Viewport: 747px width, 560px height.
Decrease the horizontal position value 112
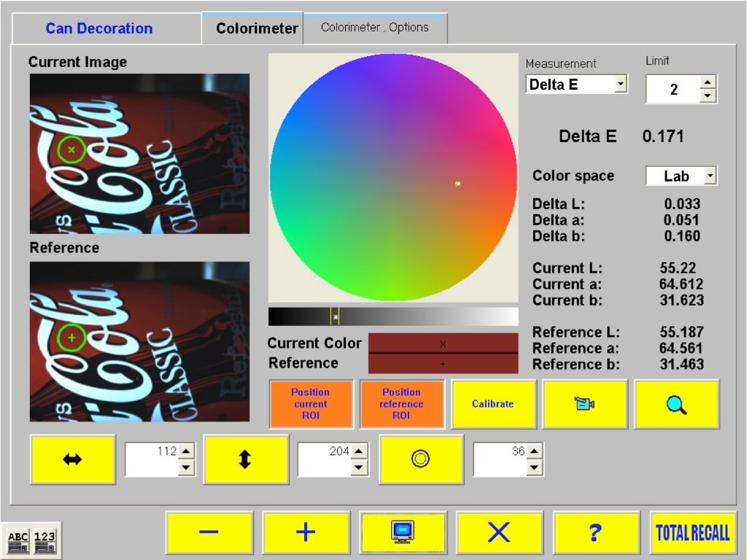pyautogui.click(x=187, y=468)
